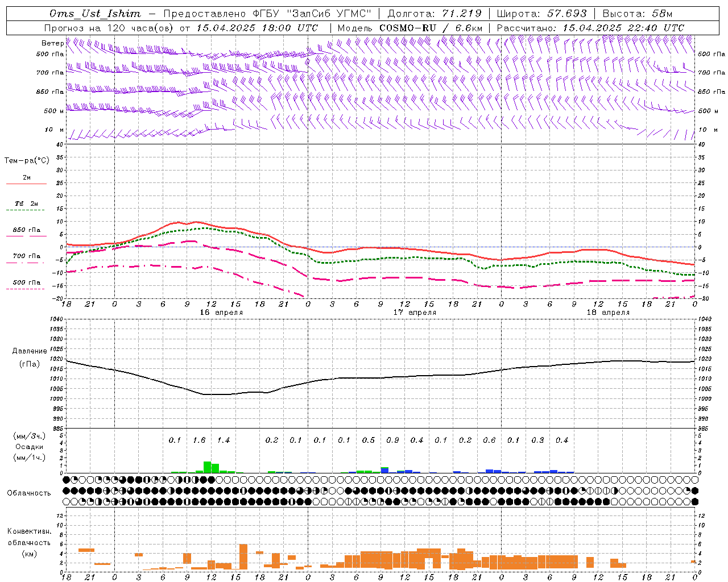The height and width of the screenshot is (582, 728).
Task: Click the Осадки panel label
Action: click(29, 447)
